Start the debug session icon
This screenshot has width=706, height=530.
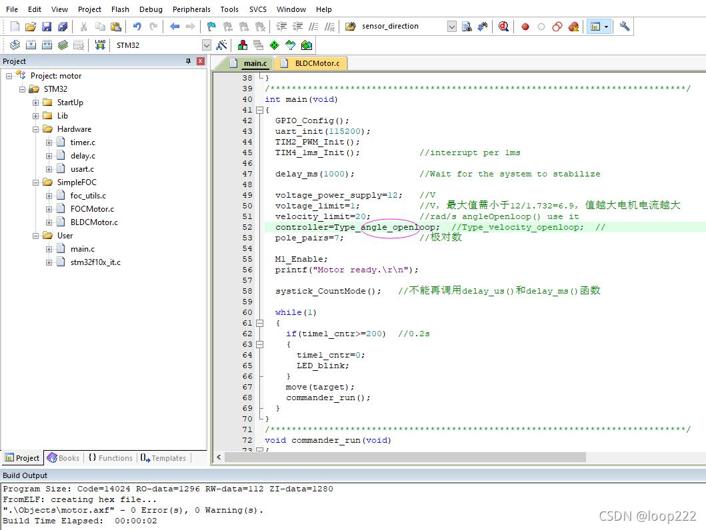tap(503, 27)
